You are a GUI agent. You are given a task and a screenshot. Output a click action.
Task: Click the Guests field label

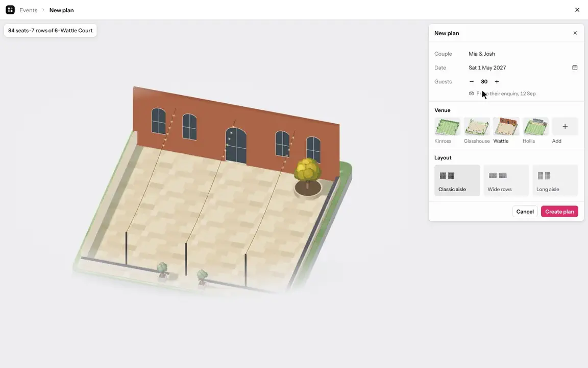pos(443,81)
